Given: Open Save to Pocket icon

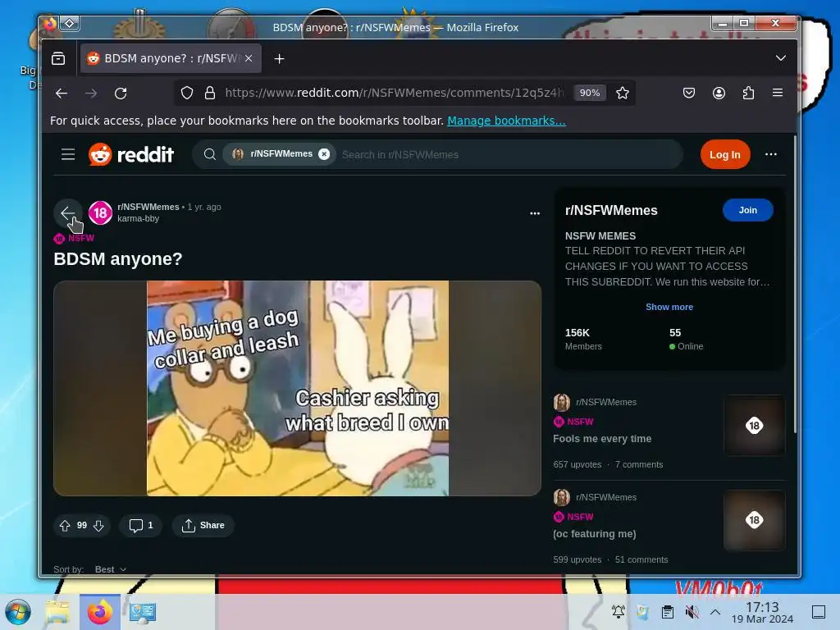Looking at the screenshot, I should (x=689, y=94).
